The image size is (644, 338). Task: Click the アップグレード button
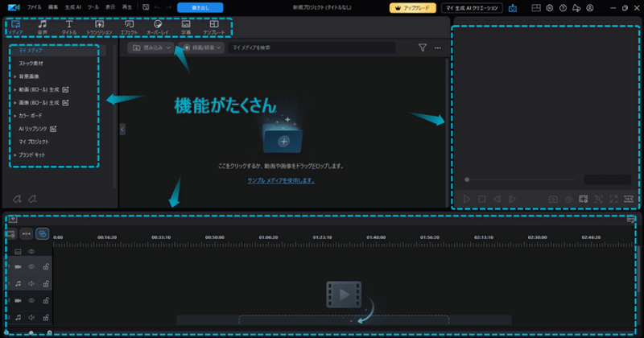(412, 8)
